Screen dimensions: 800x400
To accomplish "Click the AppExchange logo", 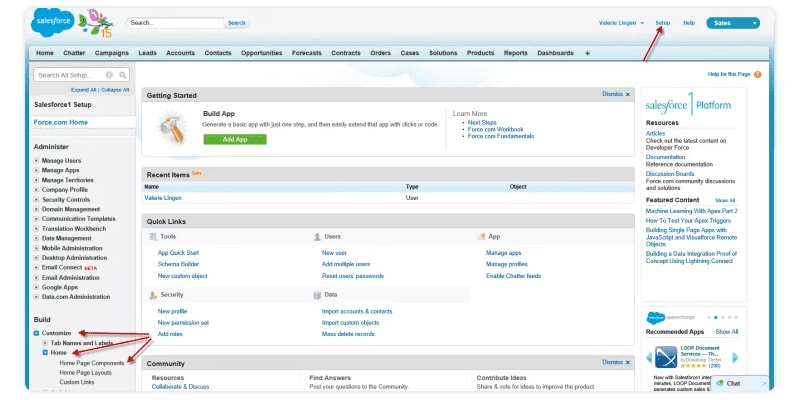I will click(x=670, y=317).
